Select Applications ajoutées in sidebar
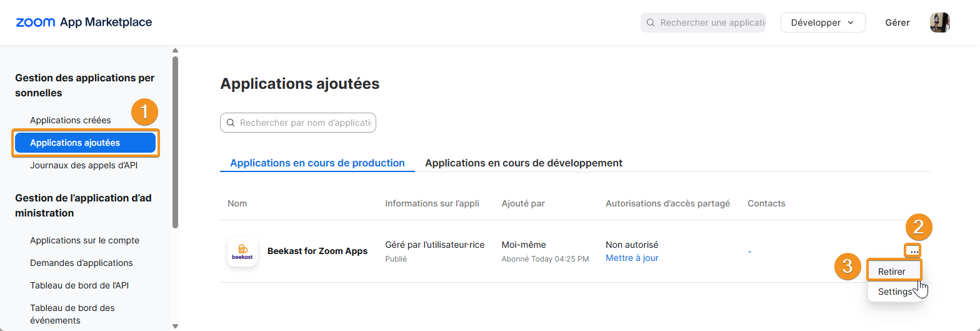The width and height of the screenshot is (980, 331). [x=85, y=143]
